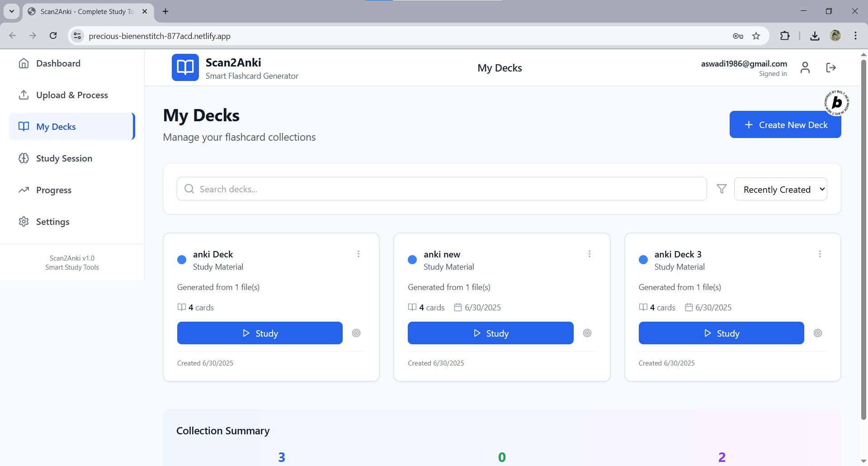The image size is (868, 466).
Task: Click the browser back arrow
Action: pyautogui.click(x=13, y=36)
